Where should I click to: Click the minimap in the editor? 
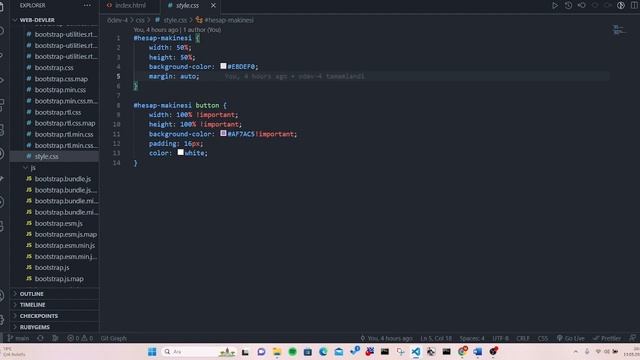tap(618, 29)
